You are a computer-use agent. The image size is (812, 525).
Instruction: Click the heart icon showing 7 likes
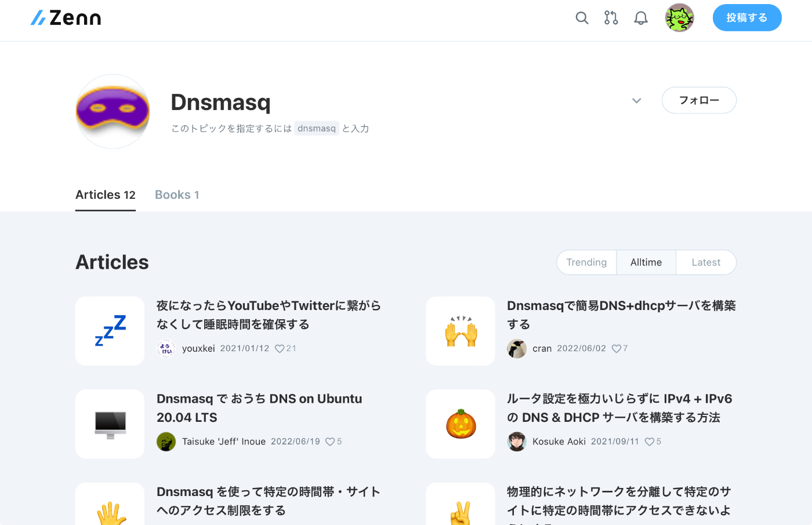pos(617,348)
